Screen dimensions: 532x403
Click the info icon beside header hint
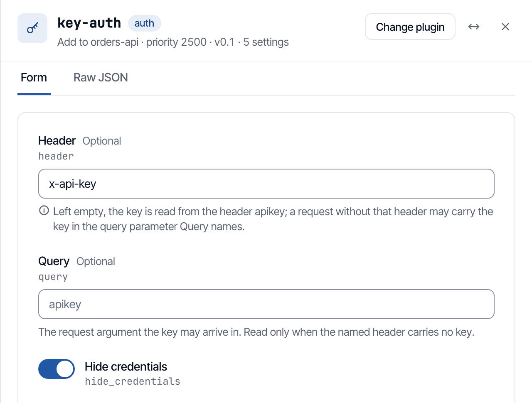(x=44, y=211)
